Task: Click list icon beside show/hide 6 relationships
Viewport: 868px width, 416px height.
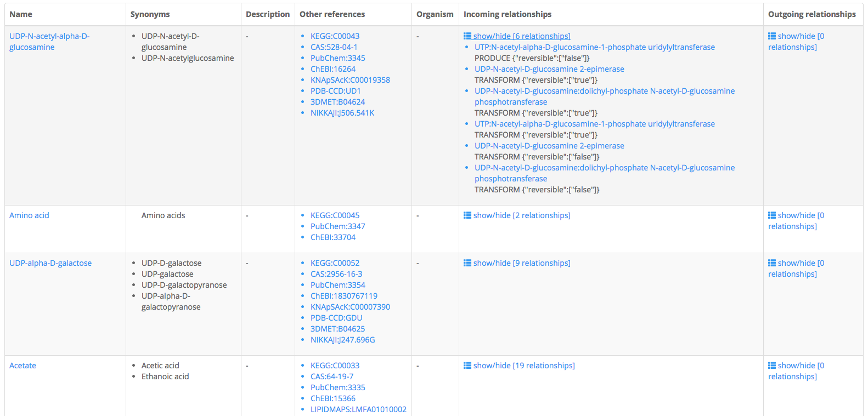Action: click(467, 36)
